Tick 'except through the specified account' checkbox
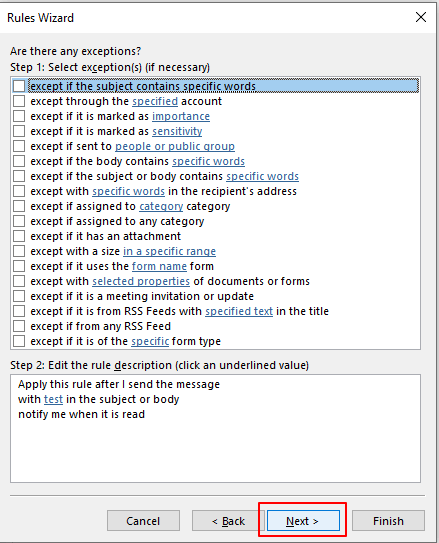 coord(19,101)
